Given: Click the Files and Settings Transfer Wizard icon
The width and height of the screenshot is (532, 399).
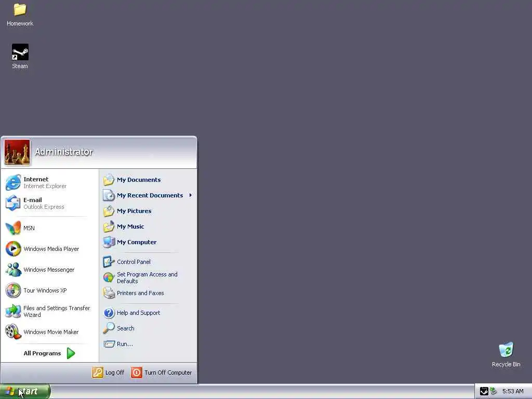Looking at the screenshot, I should (13, 311).
